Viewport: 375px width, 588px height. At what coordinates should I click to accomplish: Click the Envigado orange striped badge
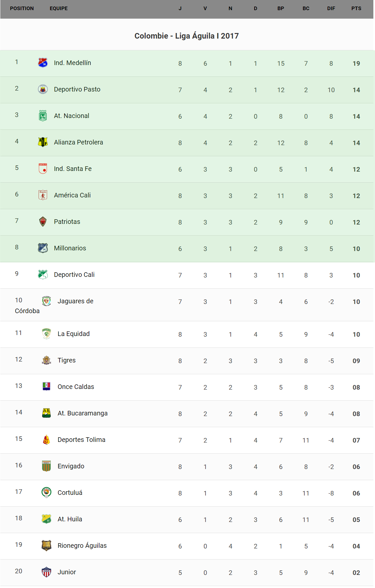click(46, 466)
